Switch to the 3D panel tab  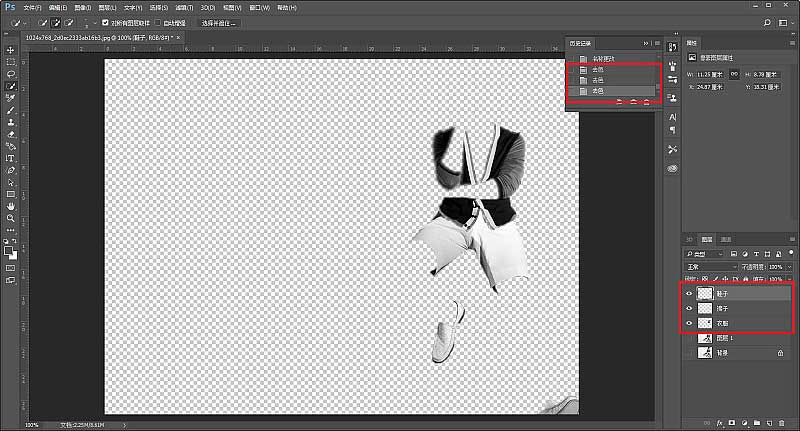coord(689,240)
